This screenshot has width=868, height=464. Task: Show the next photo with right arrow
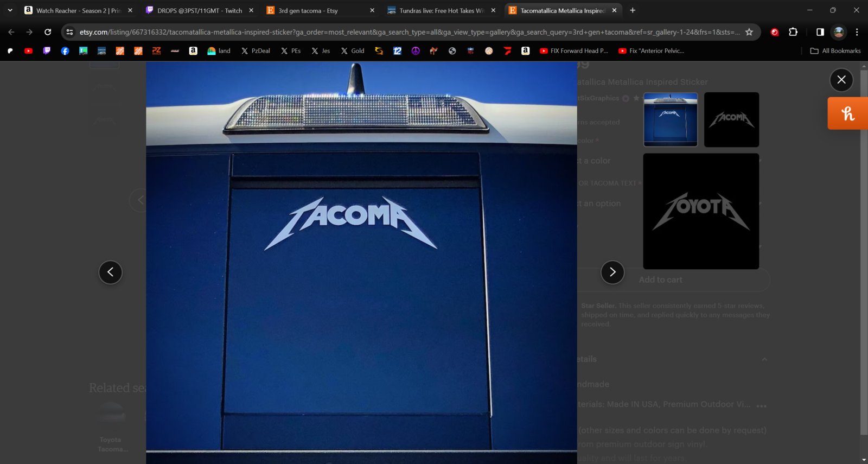pos(612,272)
